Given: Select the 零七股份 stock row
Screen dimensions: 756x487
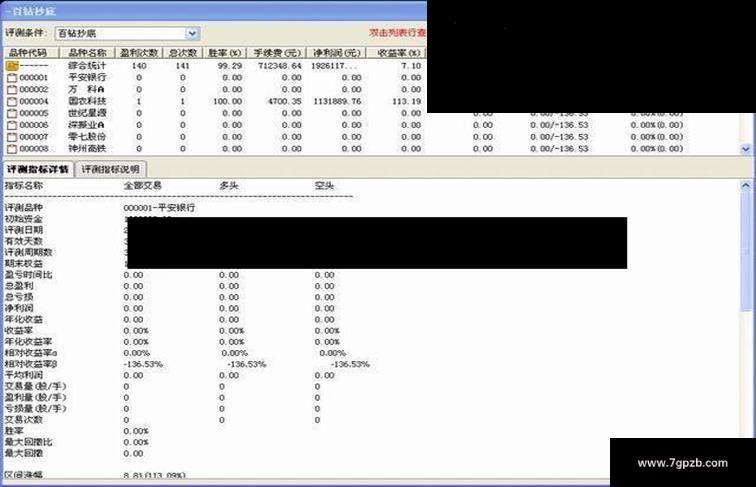Looking at the screenshot, I should pyautogui.click(x=87, y=137).
